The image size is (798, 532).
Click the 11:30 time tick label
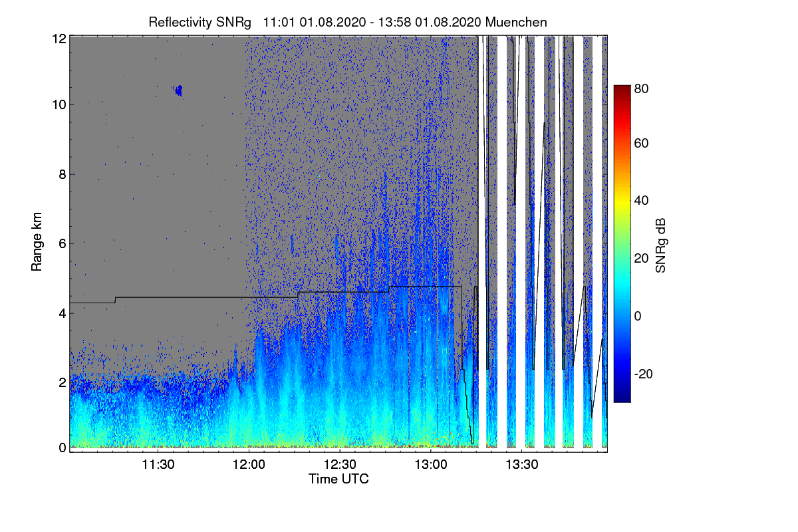tap(158, 464)
